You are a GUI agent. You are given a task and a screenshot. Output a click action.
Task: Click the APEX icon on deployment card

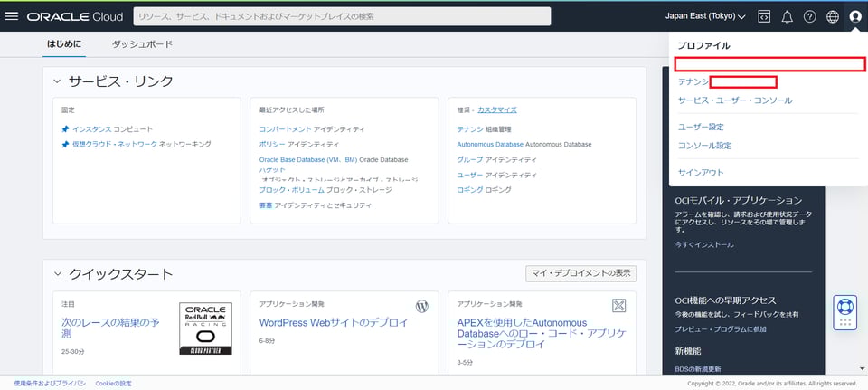pyautogui.click(x=619, y=306)
